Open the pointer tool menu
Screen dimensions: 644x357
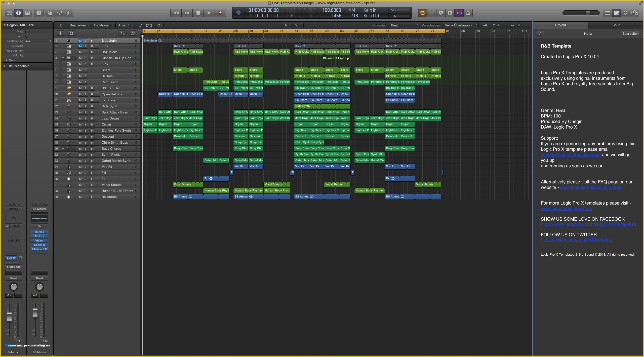click(x=287, y=25)
